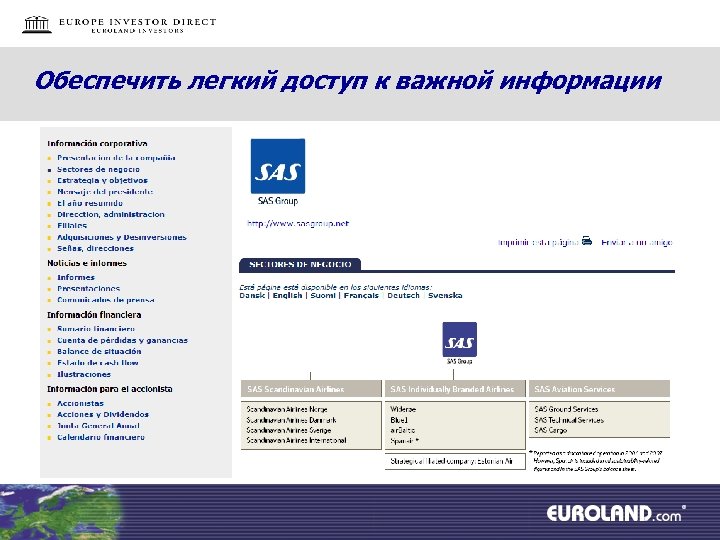Open Estrategia y objetivos
Screen dimensions: 720x540
click(102, 180)
